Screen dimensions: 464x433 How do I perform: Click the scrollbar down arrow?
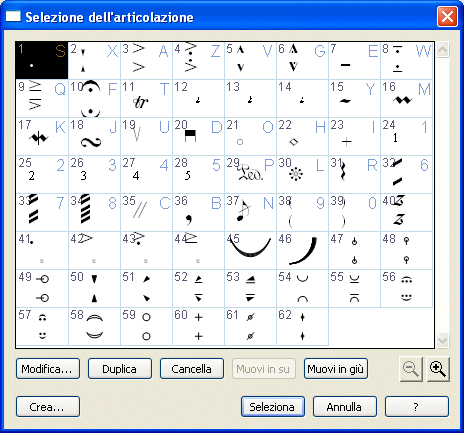pos(442,340)
